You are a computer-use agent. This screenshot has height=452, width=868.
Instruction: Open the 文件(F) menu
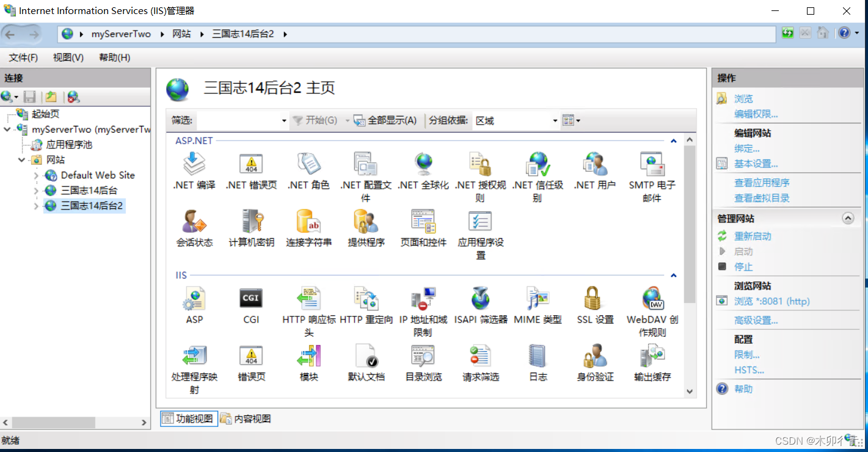click(x=23, y=57)
